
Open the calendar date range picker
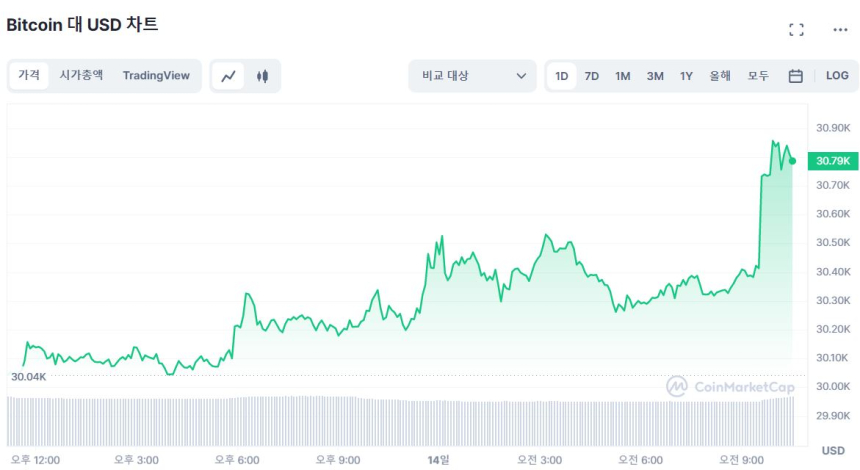pos(796,76)
